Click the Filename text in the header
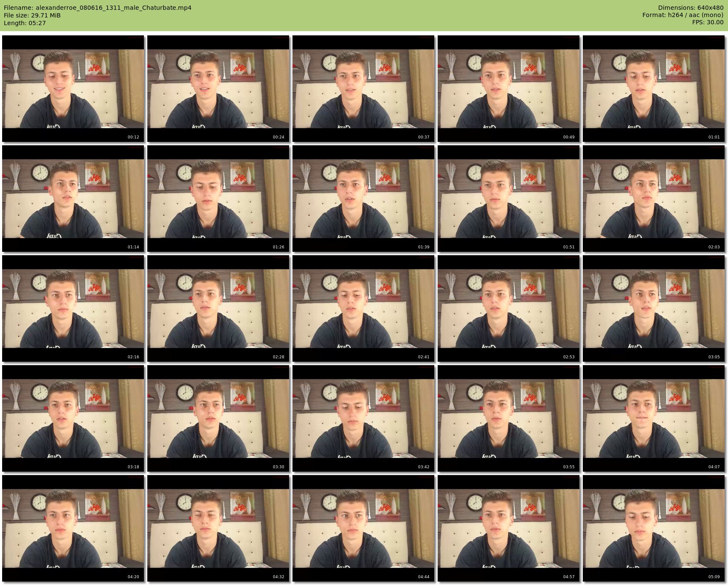The image size is (728, 585). tap(97, 8)
